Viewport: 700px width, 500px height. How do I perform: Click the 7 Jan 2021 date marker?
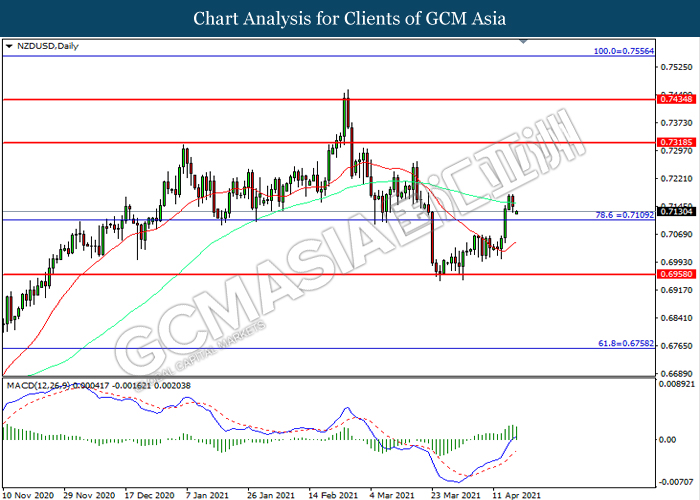pyautogui.click(x=207, y=495)
